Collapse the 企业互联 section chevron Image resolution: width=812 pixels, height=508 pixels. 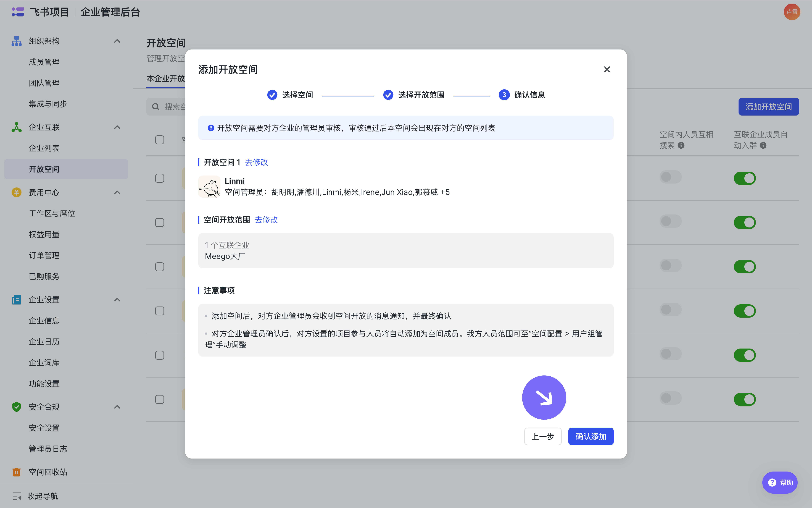(117, 127)
